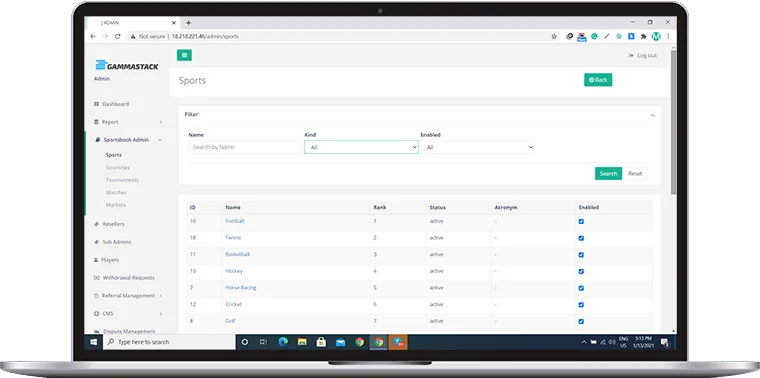Uncheck Enabled for Football
This screenshot has height=378, width=760.
coord(581,221)
